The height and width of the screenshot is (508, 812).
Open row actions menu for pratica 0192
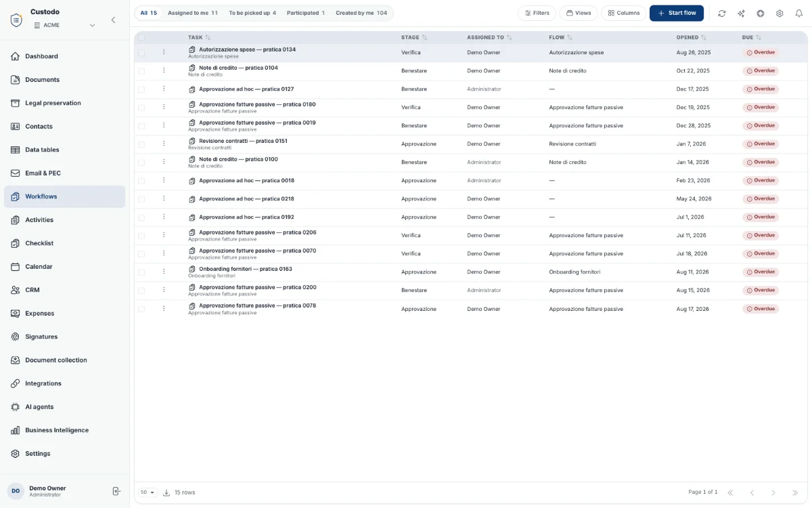[x=163, y=217]
